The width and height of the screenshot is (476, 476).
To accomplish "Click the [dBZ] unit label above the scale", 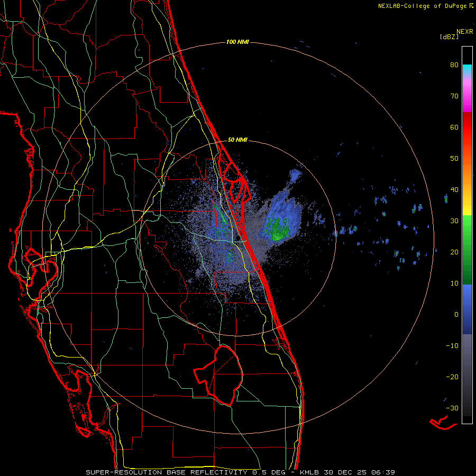I will pos(449,36).
